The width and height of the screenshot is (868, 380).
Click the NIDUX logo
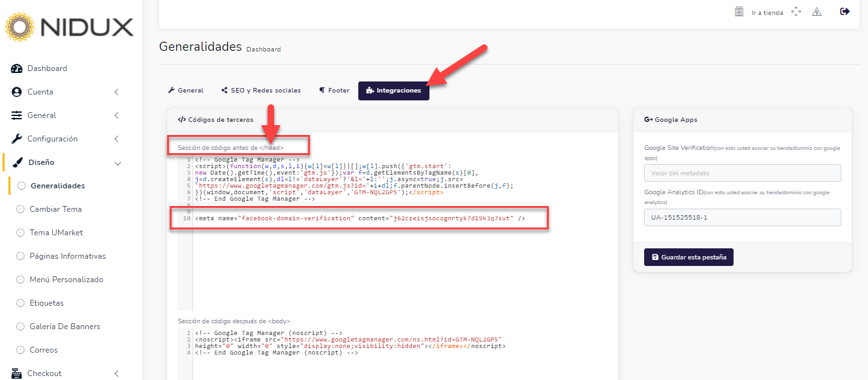coord(69,27)
